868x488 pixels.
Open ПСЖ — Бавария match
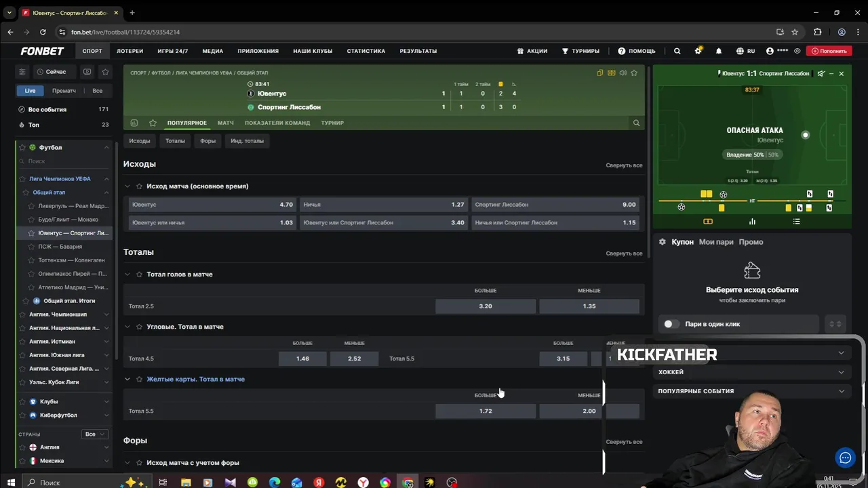(60, 247)
